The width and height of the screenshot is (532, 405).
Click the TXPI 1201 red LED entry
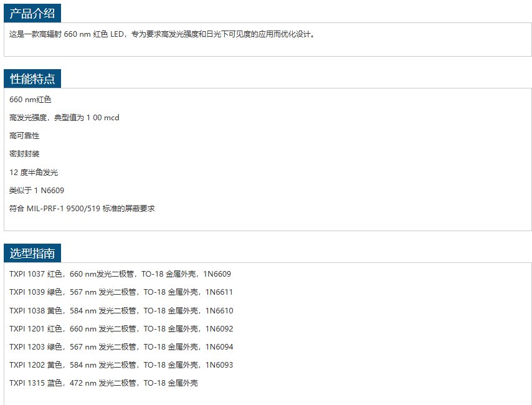click(121, 329)
